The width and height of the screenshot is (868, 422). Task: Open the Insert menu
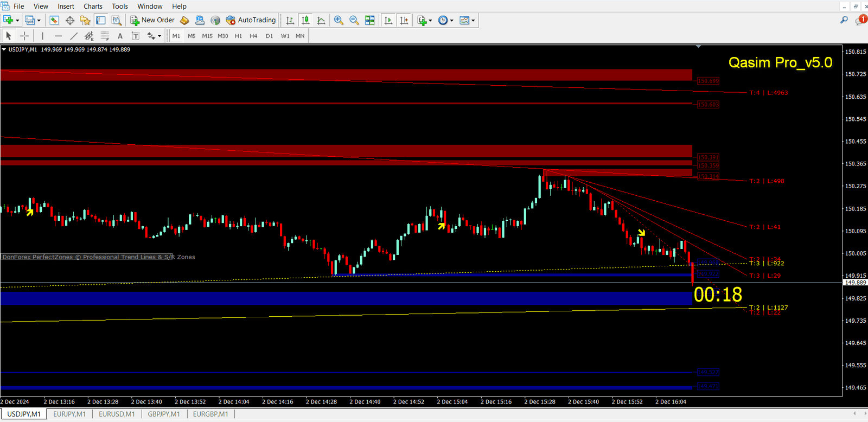coord(66,6)
